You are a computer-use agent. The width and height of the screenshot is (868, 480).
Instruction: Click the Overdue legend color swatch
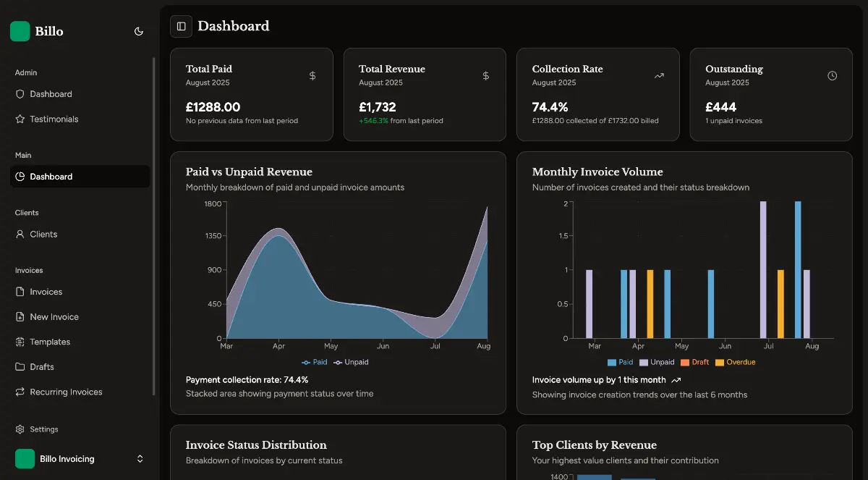719,362
